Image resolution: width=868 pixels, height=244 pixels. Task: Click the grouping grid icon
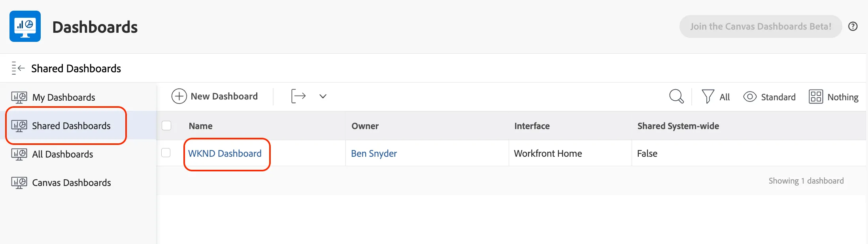(816, 97)
